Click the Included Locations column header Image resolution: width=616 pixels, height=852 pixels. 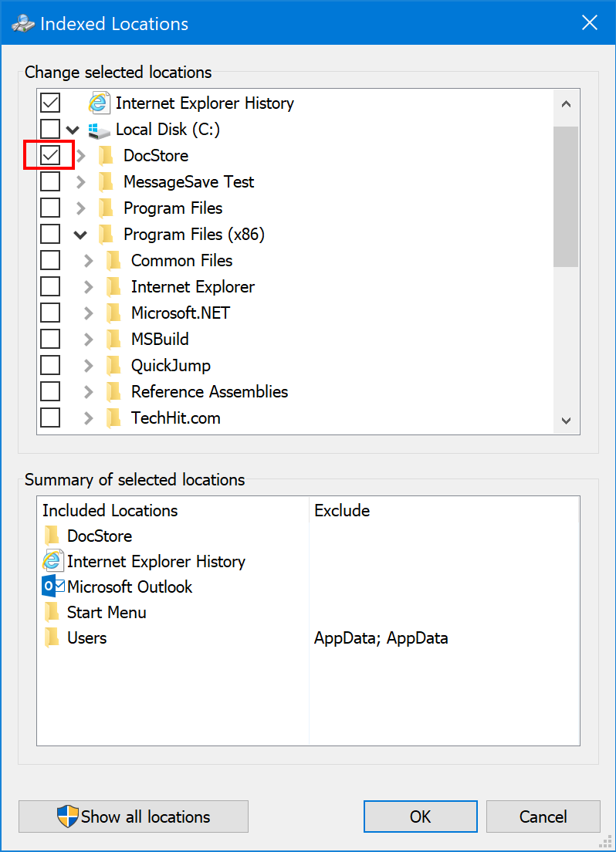click(174, 510)
